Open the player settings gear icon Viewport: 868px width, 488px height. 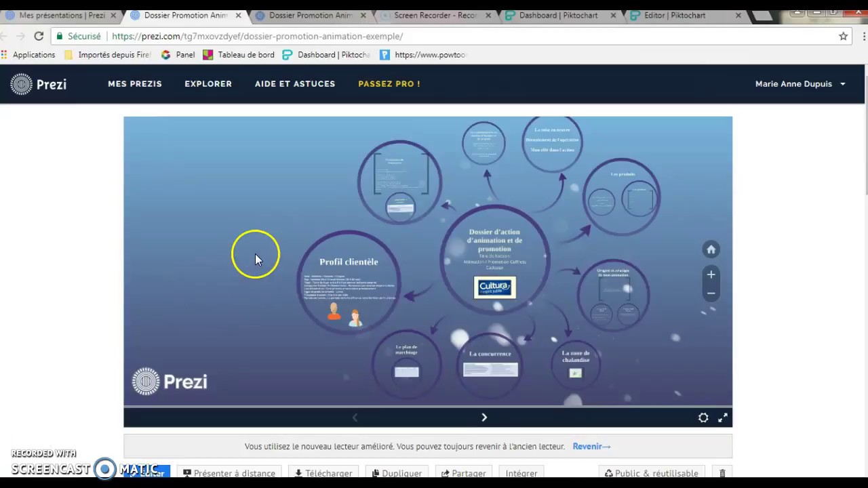(x=703, y=418)
